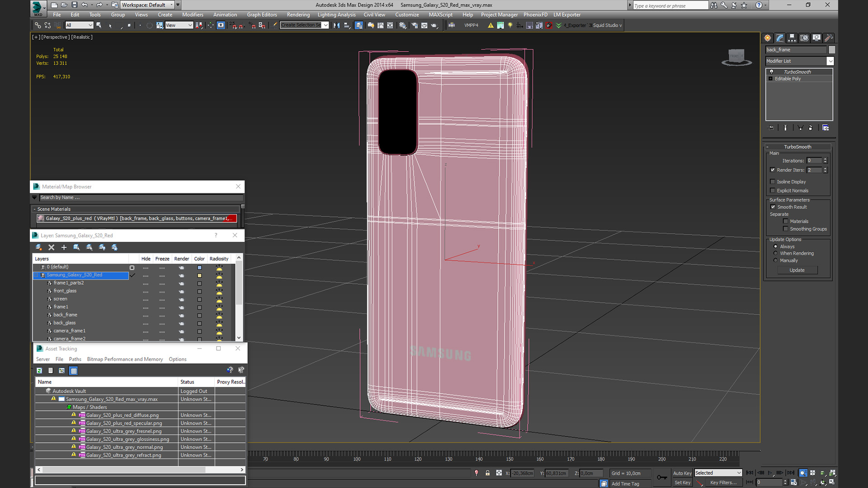The image size is (868, 488).
Task: Collapse the Samsung_Galaxy_S20_Red layer
Action: coord(37,275)
